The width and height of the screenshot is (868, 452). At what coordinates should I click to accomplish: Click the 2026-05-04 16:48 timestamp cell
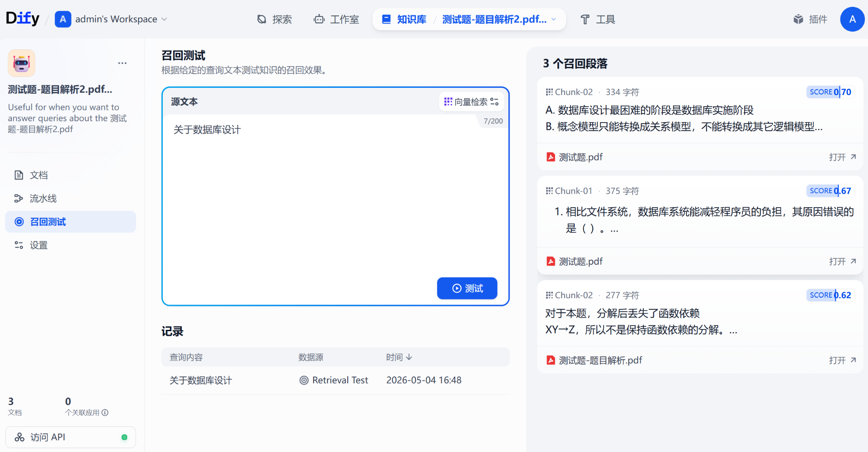click(x=424, y=381)
